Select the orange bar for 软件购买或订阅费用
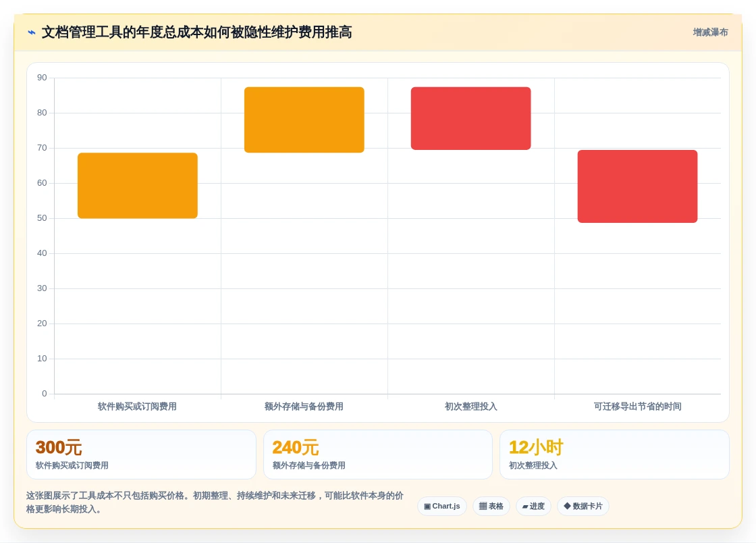756x543 pixels. [138, 186]
